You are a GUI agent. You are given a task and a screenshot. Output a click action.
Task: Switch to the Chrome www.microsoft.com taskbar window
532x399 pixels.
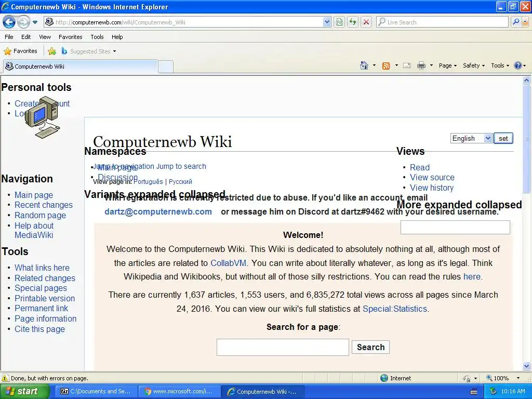pyautogui.click(x=179, y=392)
